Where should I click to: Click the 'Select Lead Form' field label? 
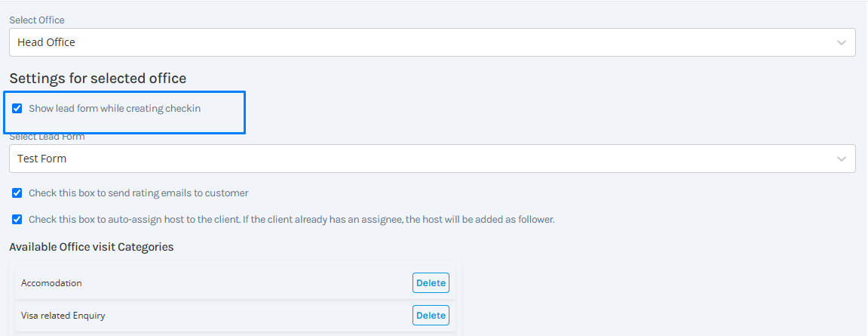[47, 137]
